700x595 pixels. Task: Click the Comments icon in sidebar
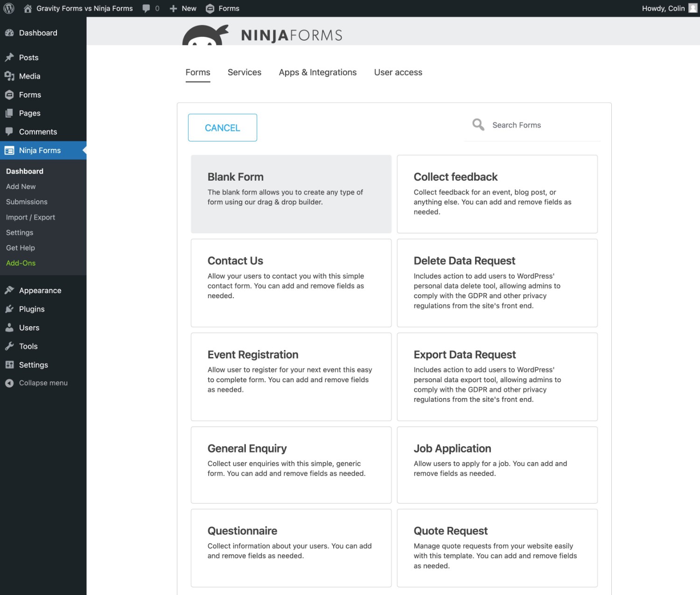pos(9,132)
